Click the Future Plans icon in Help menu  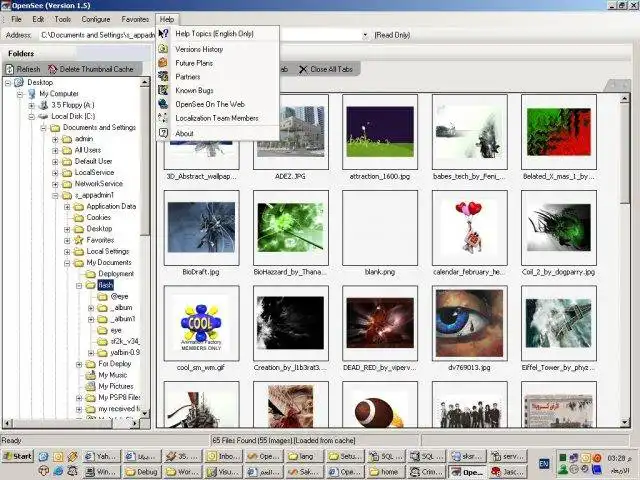(x=164, y=62)
